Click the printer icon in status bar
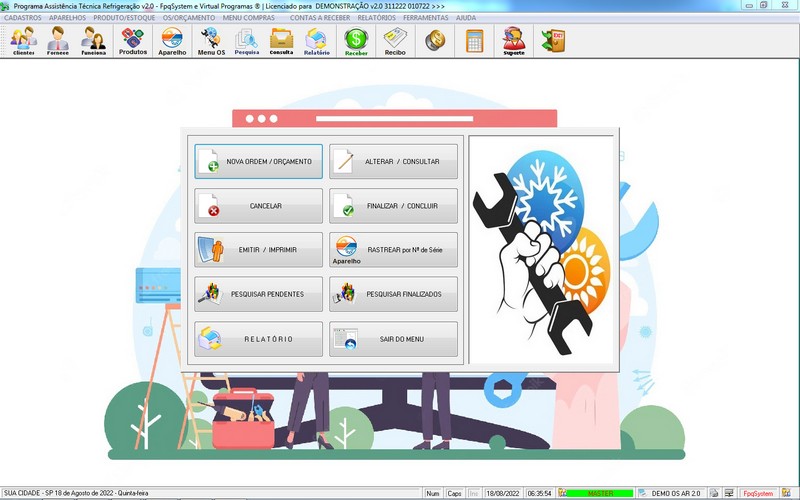 (x=714, y=493)
